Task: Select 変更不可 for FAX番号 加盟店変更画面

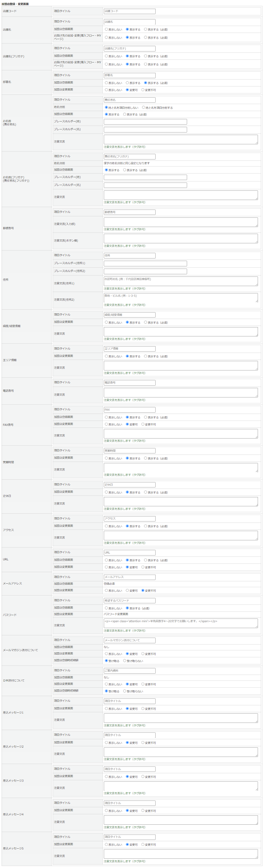Action: 143,424
